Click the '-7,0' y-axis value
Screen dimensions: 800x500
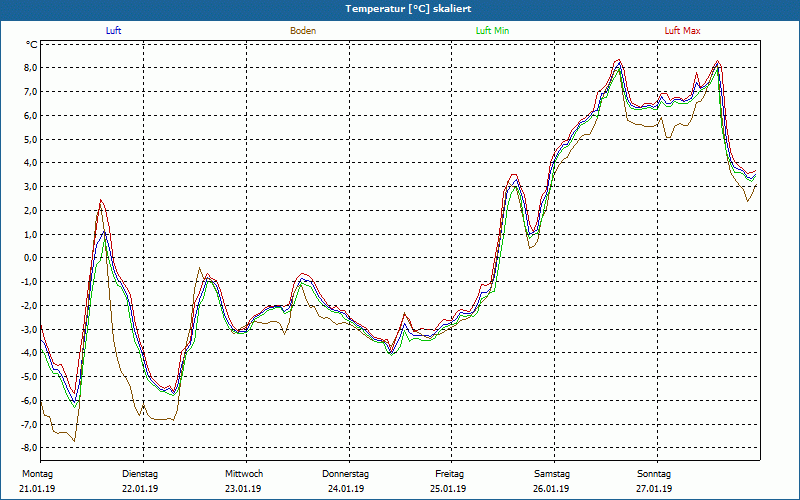coord(29,424)
